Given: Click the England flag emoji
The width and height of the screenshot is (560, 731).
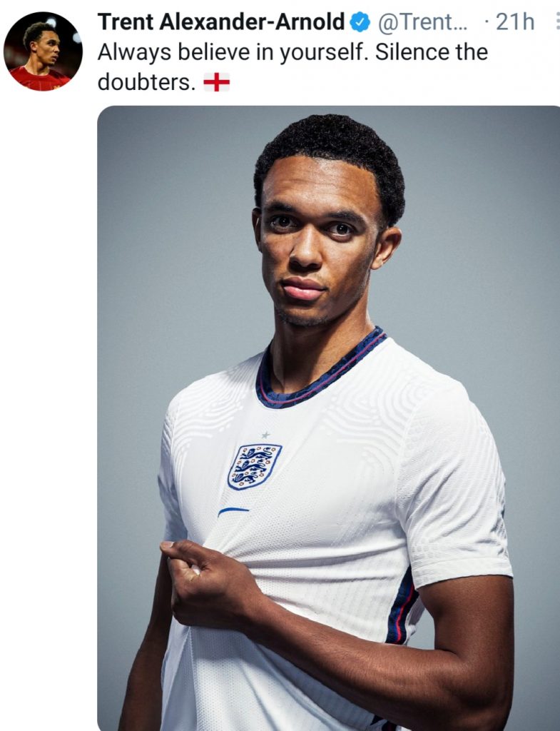Looking at the screenshot, I should point(216,83).
